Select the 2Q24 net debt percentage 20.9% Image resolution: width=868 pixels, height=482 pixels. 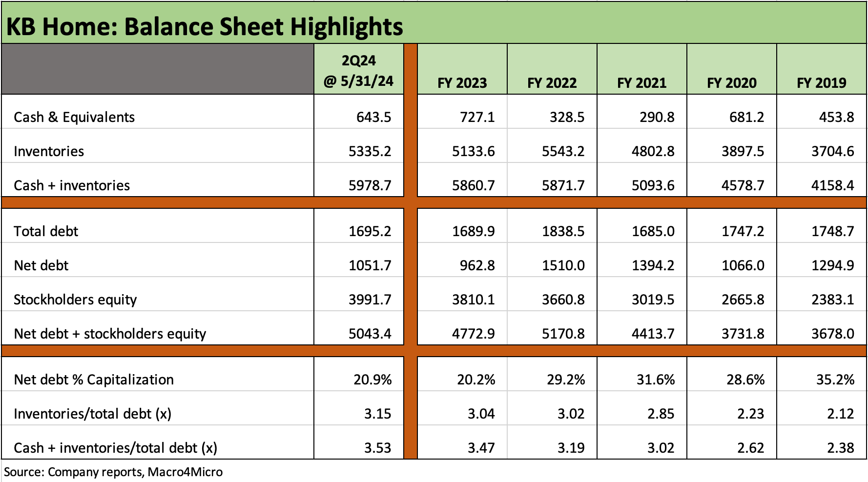(x=372, y=380)
